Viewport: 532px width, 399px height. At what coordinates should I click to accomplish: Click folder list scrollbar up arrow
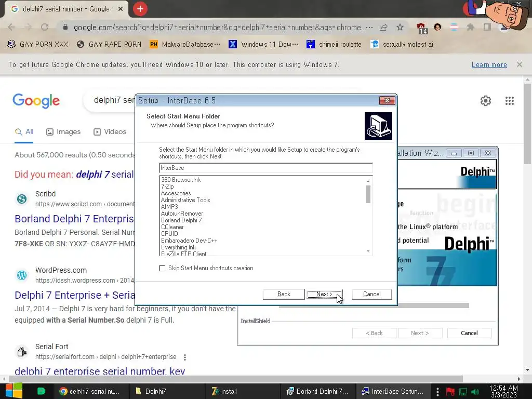[x=368, y=181]
